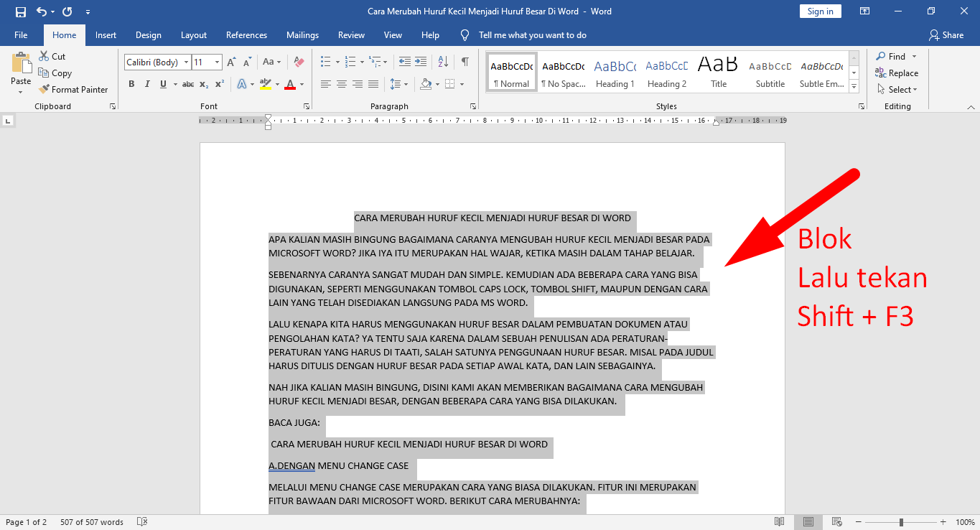The width and height of the screenshot is (980, 530).
Task: Switch to the Review tab
Action: [351, 34]
